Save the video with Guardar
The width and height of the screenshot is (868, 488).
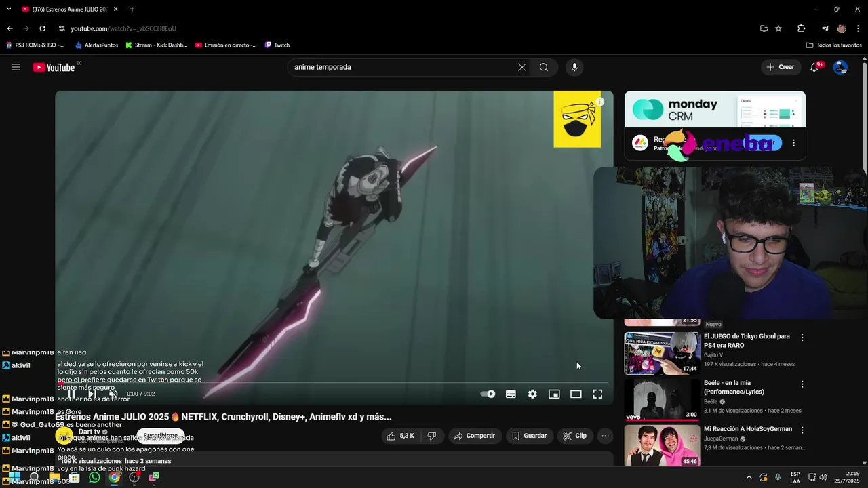tap(529, 436)
